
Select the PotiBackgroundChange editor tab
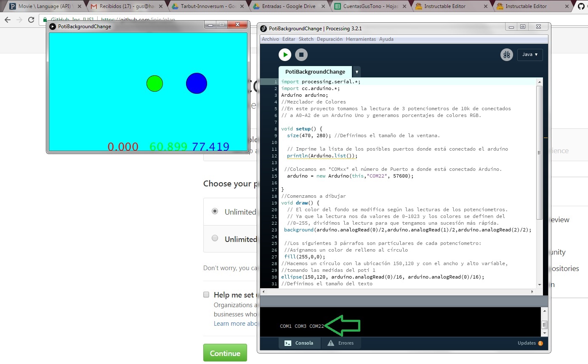point(315,72)
